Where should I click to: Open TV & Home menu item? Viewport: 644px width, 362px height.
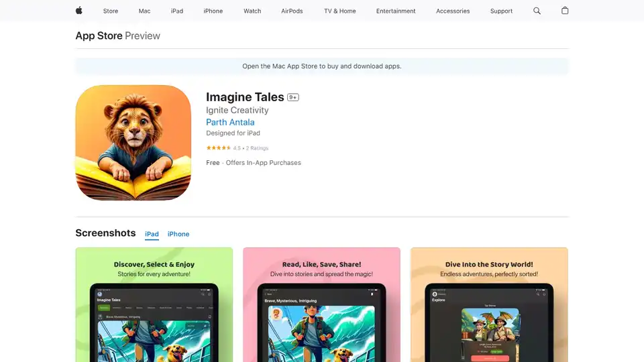tap(339, 11)
